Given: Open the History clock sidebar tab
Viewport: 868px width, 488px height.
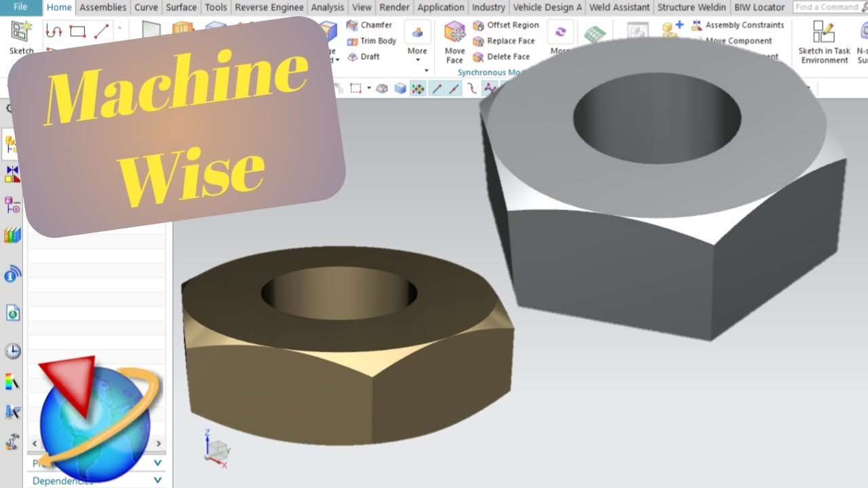Looking at the screenshot, I should [12, 351].
